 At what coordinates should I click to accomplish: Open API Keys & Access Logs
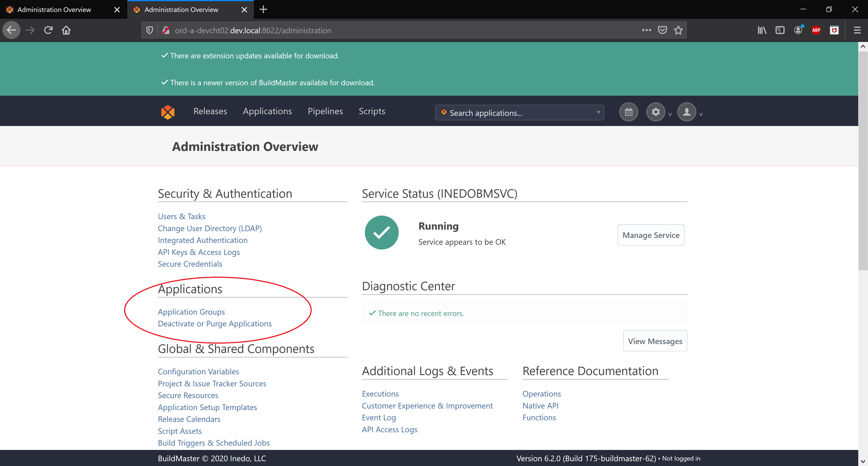click(x=199, y=252)
